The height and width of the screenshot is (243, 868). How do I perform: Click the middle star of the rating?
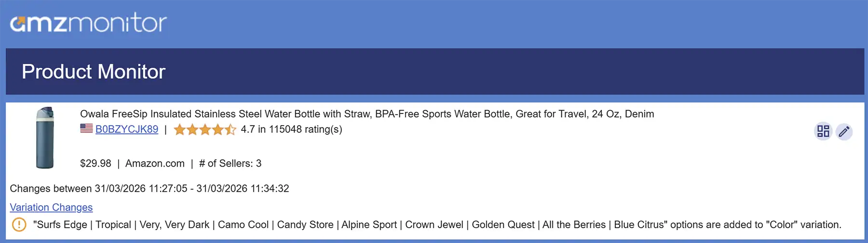click(x=205, y=129)
